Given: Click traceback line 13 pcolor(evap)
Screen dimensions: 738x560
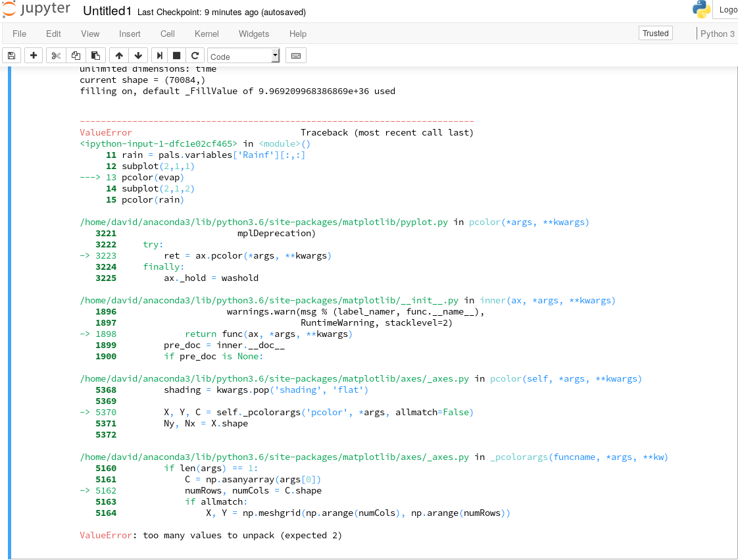Looking at the screenshot, I should 132,177.
